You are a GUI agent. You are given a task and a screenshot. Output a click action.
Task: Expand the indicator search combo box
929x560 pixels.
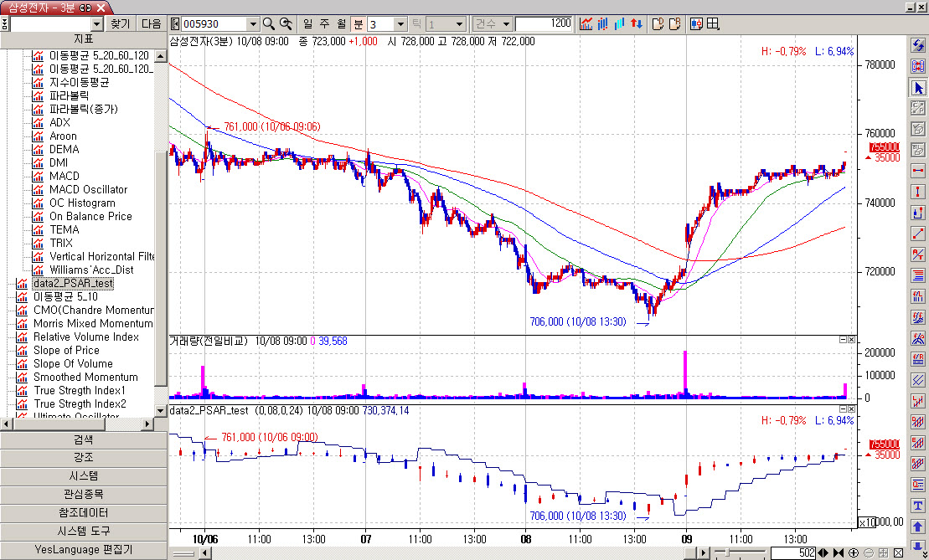pos(96,24)
